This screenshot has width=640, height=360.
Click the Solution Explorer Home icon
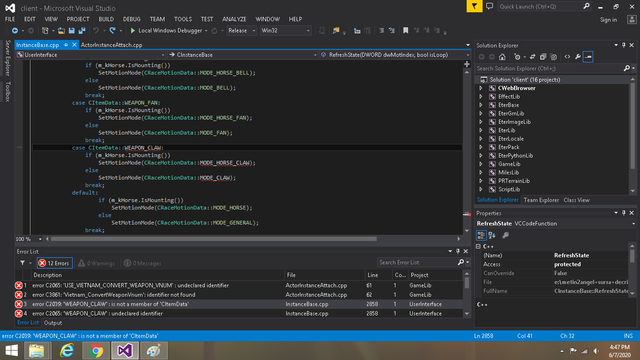coord(502,57)
